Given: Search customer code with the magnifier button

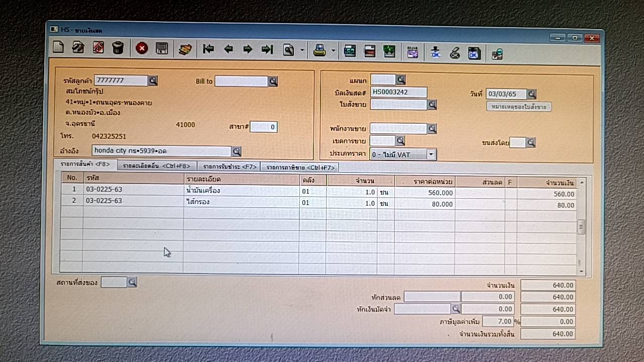Looking at the screenshot, I should pos(153,80).
